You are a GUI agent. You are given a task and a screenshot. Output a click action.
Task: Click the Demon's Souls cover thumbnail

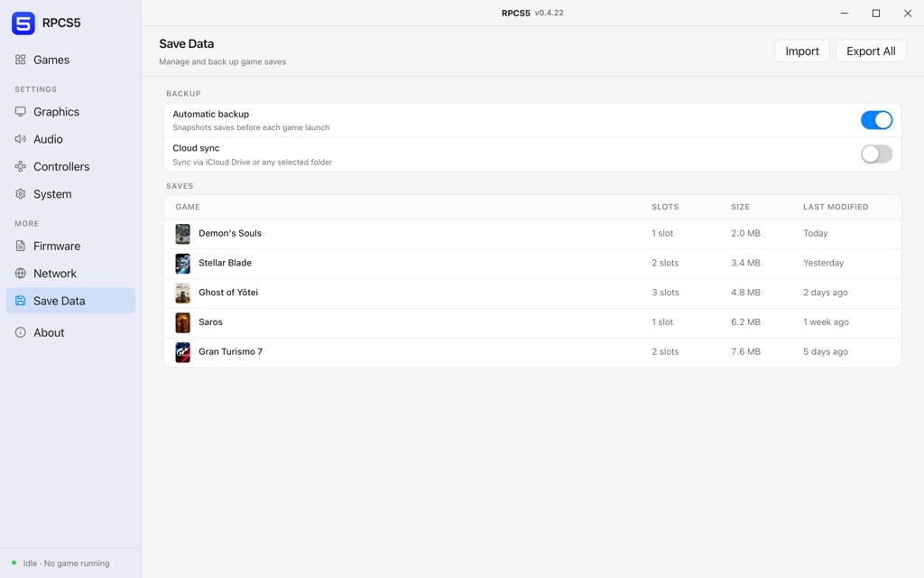182,234
